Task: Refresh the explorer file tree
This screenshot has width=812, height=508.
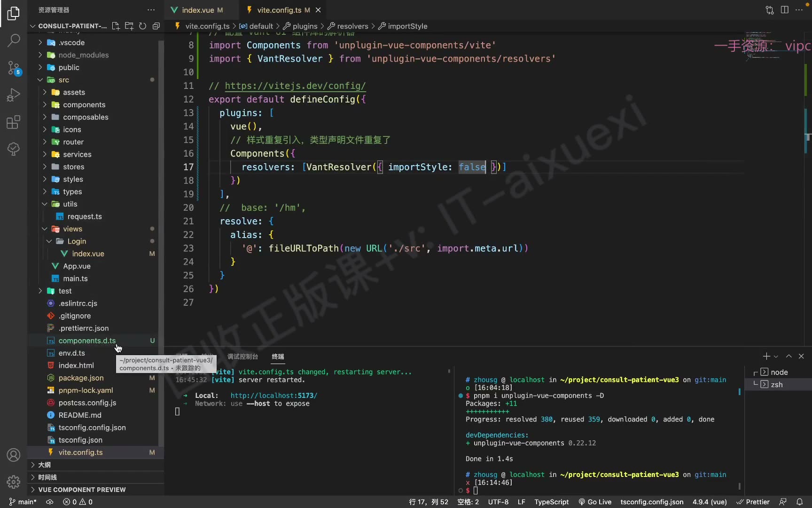Action: (142, 26)
